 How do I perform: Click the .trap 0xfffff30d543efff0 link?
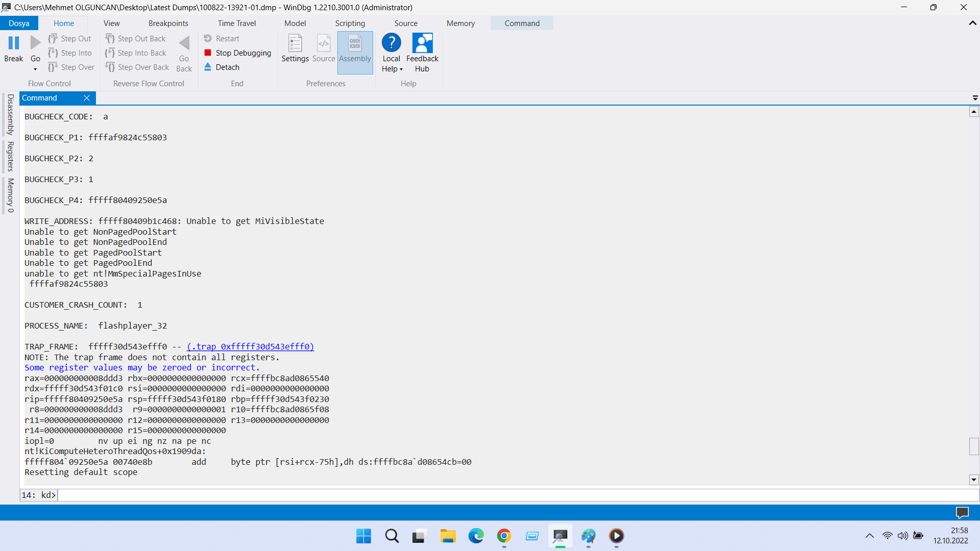[250, 346]
